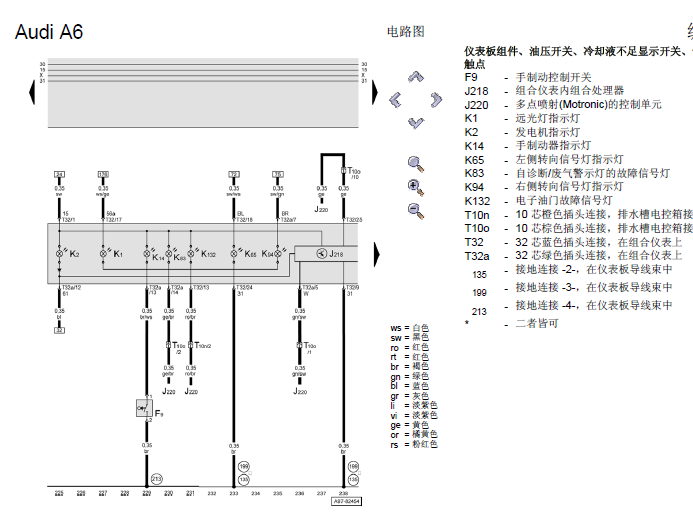
Task: Click the pan down arrow icon
Action: click(415, 123)
